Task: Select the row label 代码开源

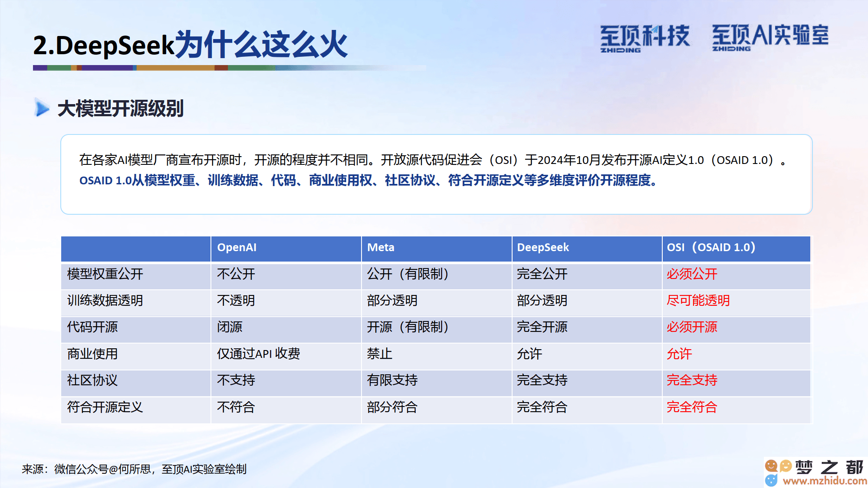Action: click(x=92, y=327)
